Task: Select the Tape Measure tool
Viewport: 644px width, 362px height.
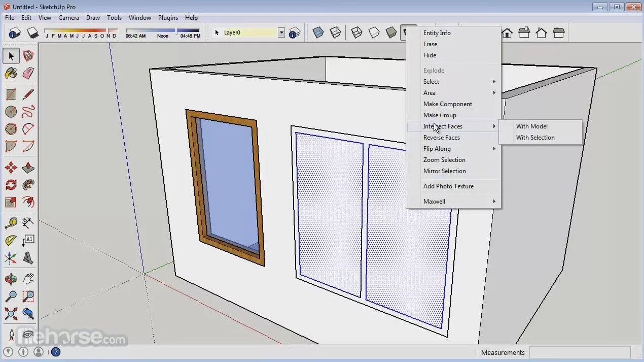Action: coord(11,223)
